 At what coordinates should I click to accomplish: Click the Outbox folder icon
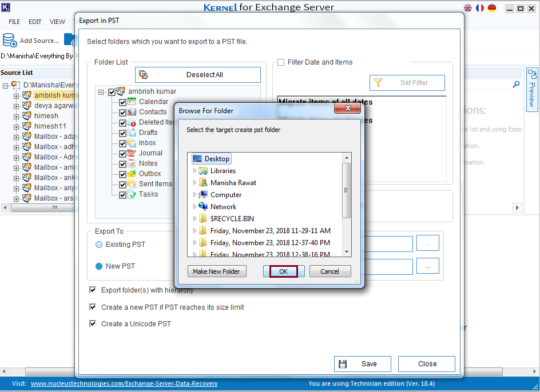132,174
